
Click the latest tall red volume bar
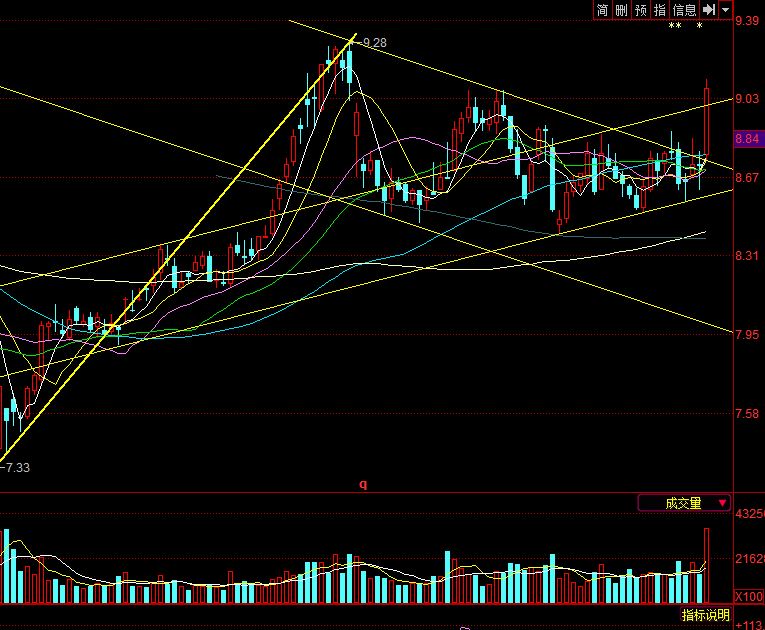click(x=706, y=566)
